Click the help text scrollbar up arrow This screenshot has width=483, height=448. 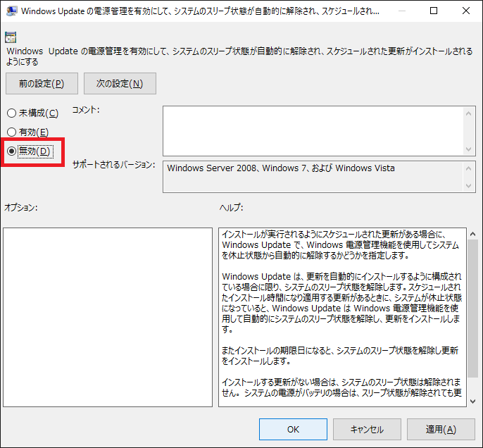[x=472, y=234]
